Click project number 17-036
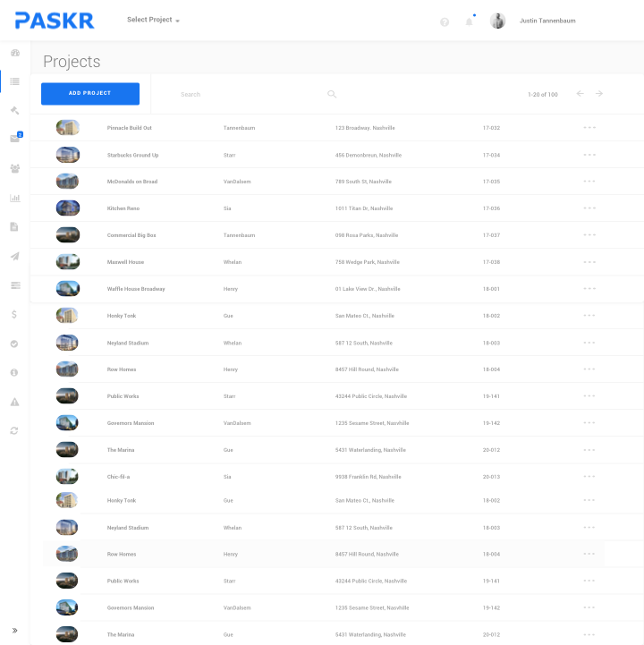Viewport: 644px width, 645px height. [491, 208]
